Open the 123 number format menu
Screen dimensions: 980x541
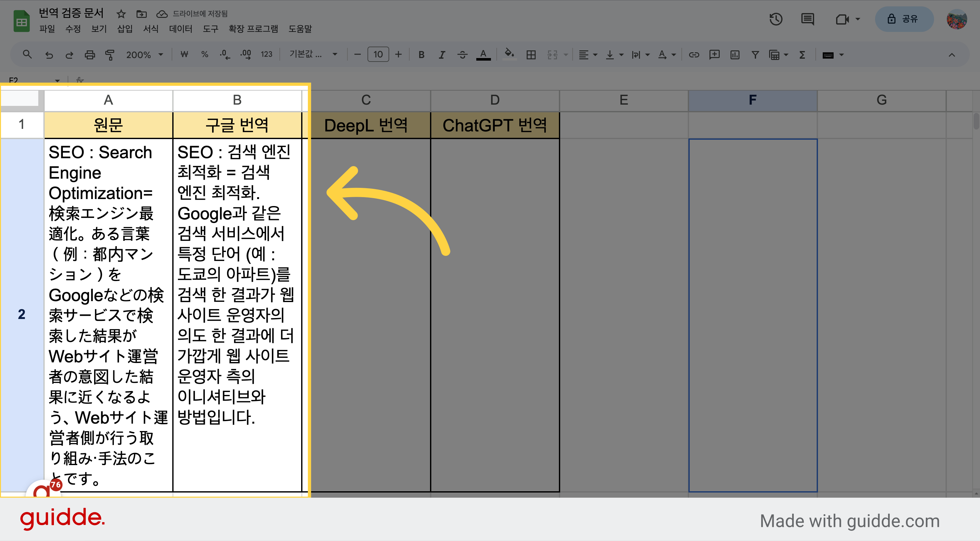coord(266,55)
